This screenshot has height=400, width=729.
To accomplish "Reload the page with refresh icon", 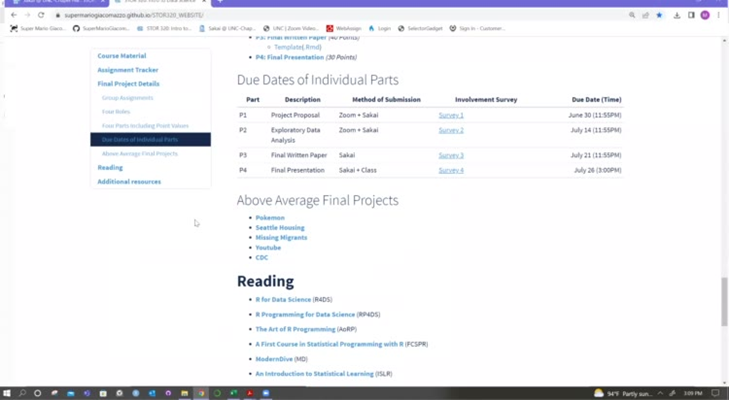I will coord(41,15).
